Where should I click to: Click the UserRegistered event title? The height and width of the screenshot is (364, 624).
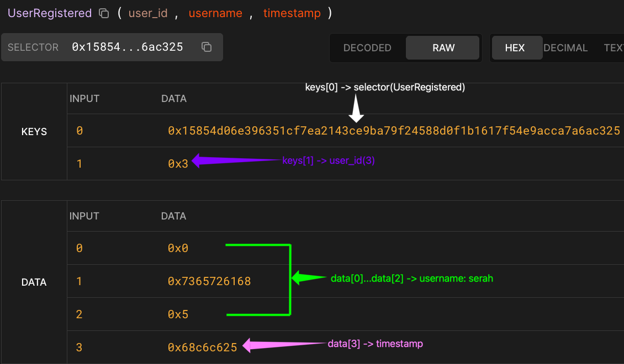[49, 13]
